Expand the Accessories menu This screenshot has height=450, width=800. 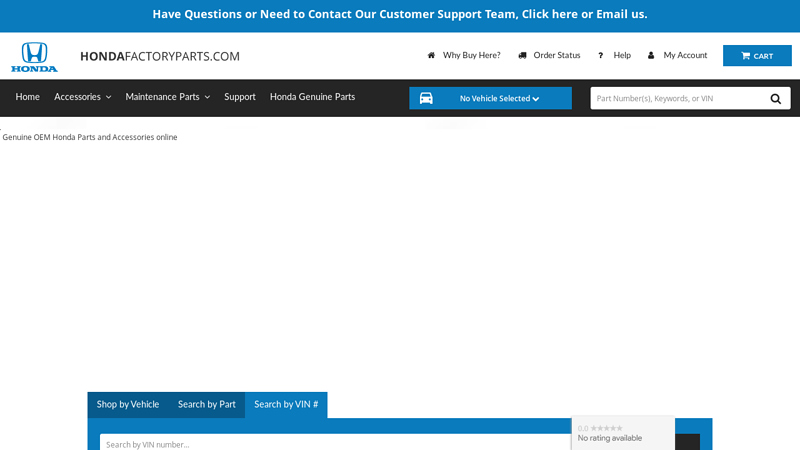83,97
